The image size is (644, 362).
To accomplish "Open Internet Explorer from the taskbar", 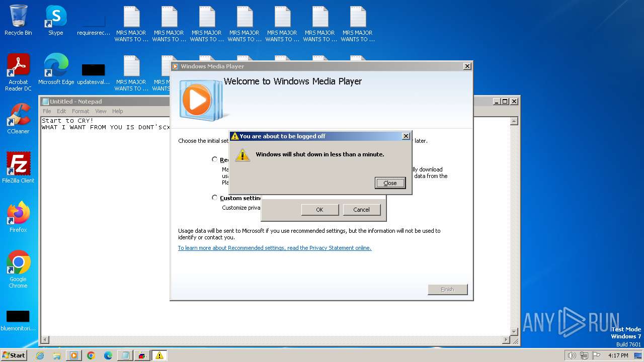I will click(40, 355).
